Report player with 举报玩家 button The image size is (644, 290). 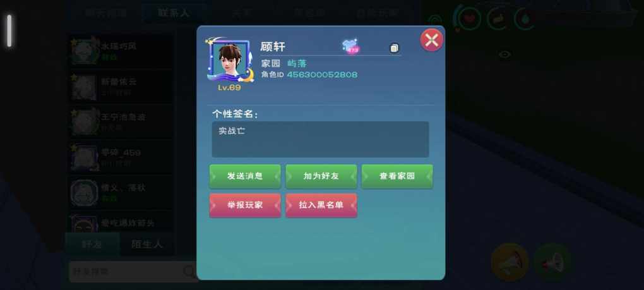click(245, 205)
